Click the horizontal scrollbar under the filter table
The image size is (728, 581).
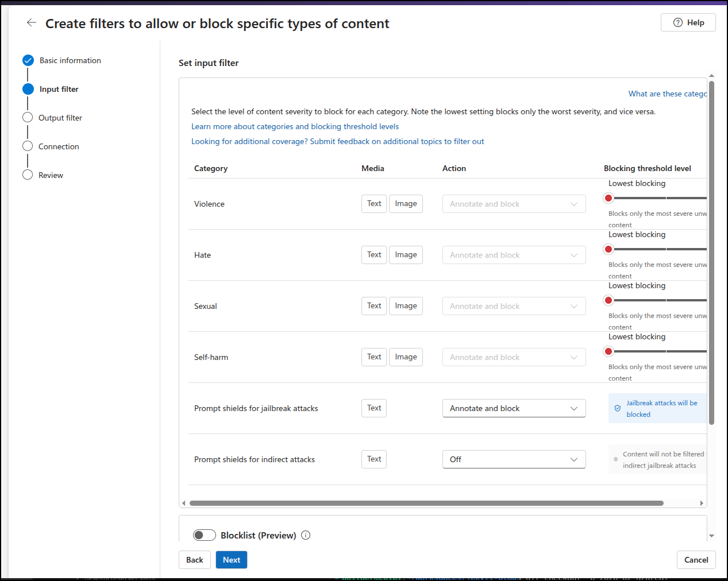click(426, 503)
